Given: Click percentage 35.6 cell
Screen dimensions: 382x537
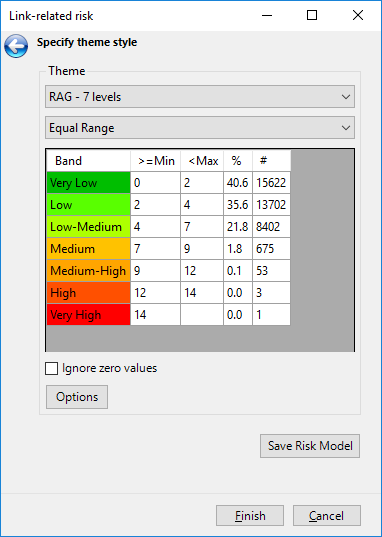Looking at the screenshot, I should (238, 205).
